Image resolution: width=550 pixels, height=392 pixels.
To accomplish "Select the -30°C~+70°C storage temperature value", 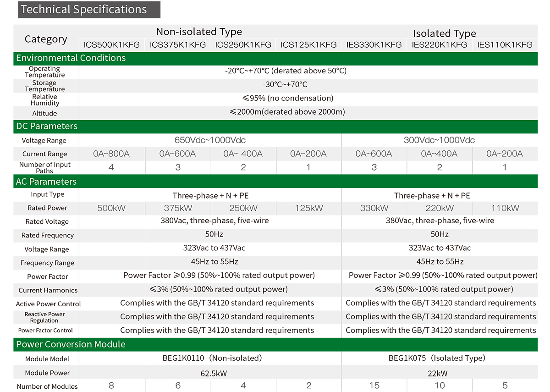I will click(285, 85).
